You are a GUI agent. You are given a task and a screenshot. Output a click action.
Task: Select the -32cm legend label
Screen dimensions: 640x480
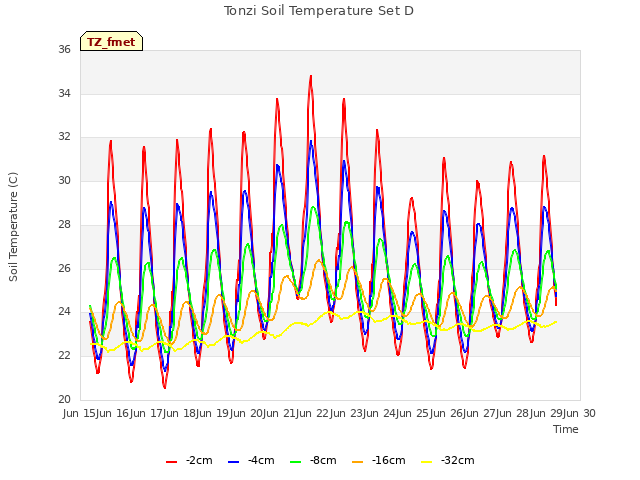tap(458, 460)
